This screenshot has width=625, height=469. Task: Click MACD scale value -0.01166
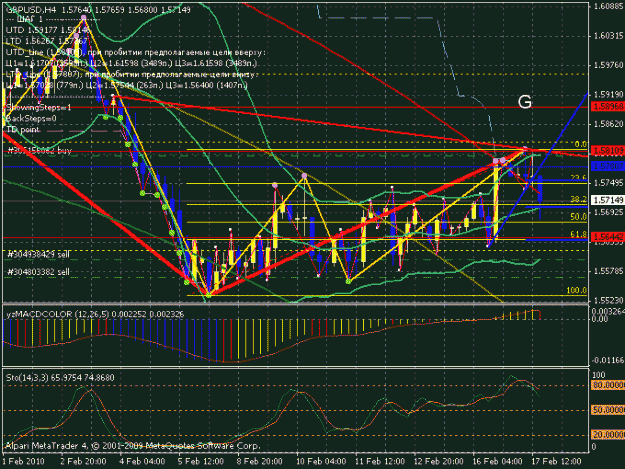tap(609, 360)
